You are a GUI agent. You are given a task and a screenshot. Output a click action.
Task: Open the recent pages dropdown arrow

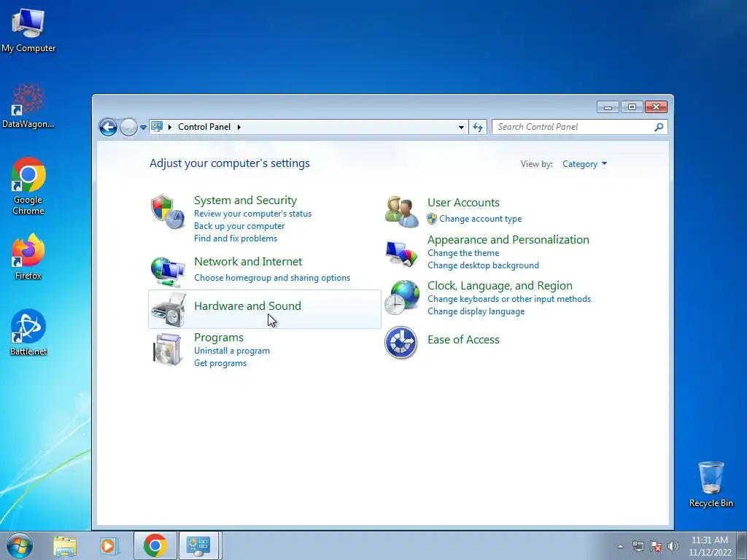(x=143, y=127)
